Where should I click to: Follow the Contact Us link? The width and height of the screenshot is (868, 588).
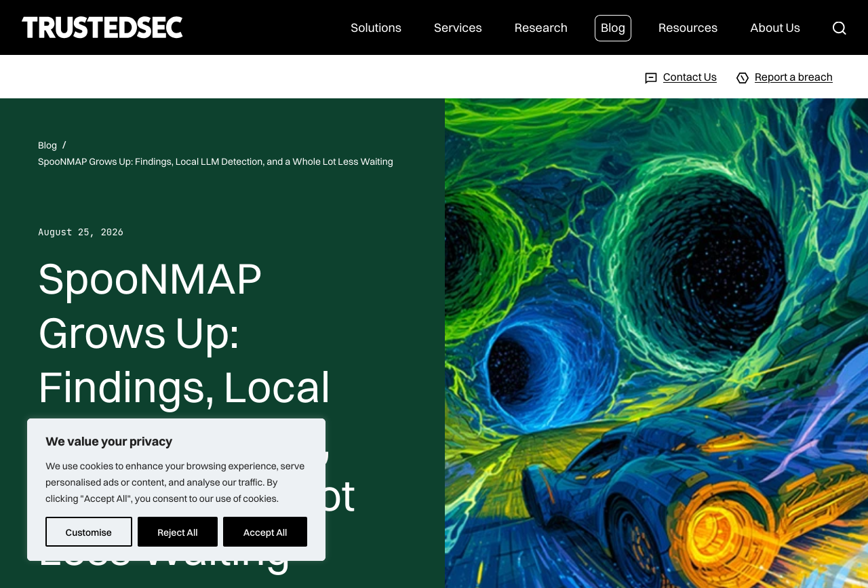point(690,77)
